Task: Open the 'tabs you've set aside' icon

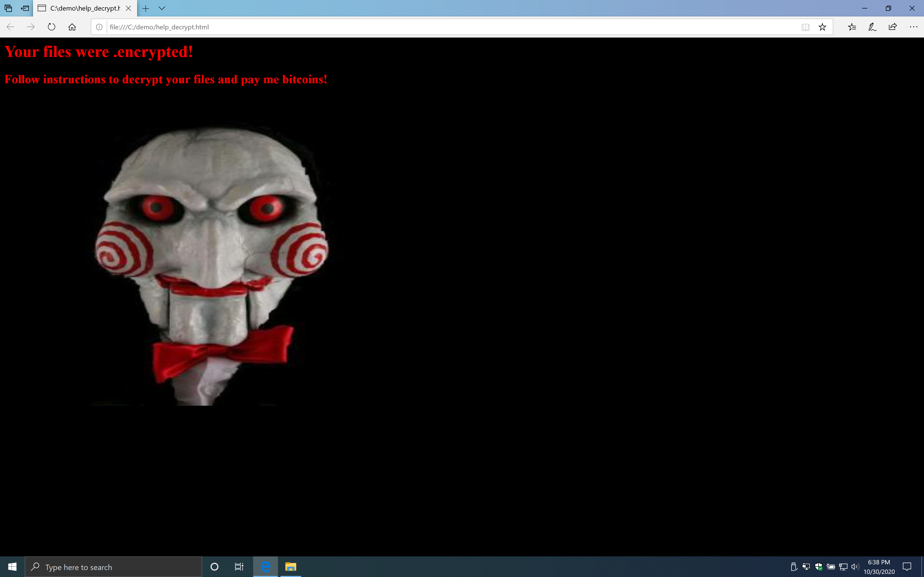Action: [9, 9]
